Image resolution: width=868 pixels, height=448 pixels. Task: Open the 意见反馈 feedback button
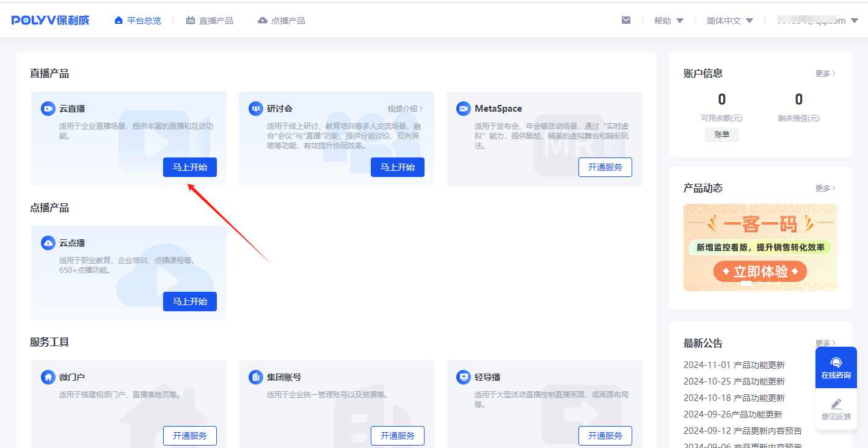[x=836, y=409]
